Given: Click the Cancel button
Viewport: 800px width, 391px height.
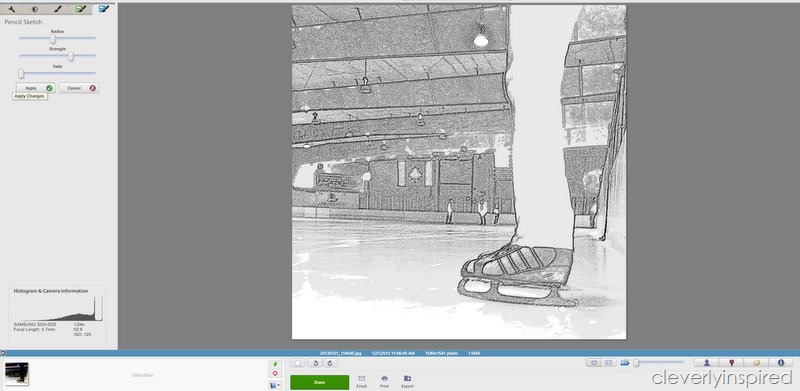Looking at the screenshot, I should tap(79, 88).
